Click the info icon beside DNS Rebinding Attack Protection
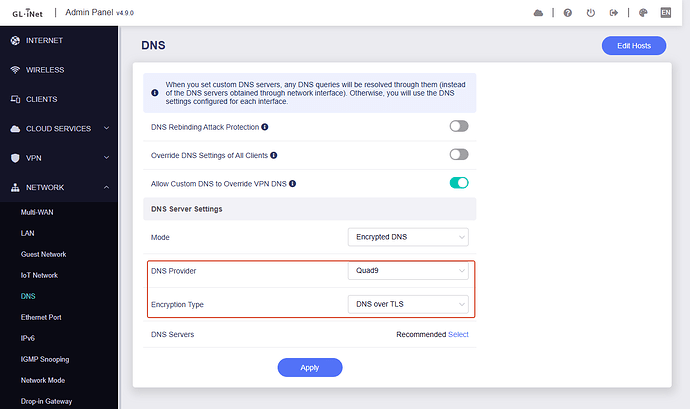Screen dimensions: 690x409 (x=265, y=127)
